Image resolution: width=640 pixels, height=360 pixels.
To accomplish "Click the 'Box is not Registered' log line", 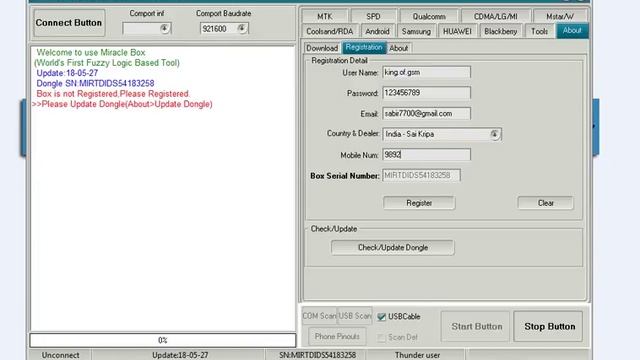I will [x=113, y=94].
